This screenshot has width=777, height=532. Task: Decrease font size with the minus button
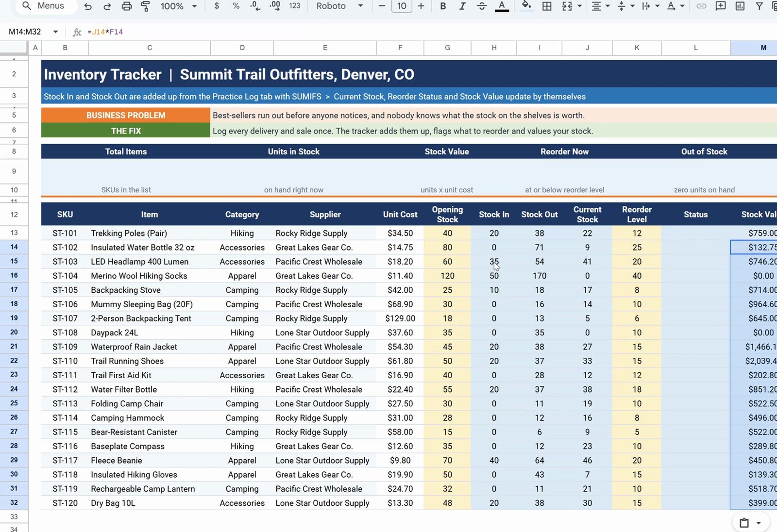pos(382,6)
